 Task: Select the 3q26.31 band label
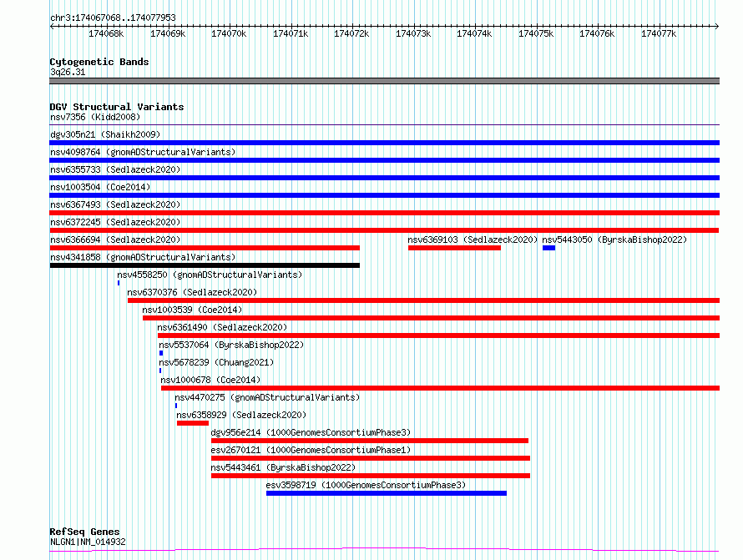pyautogui.click(x=68, y=72)
